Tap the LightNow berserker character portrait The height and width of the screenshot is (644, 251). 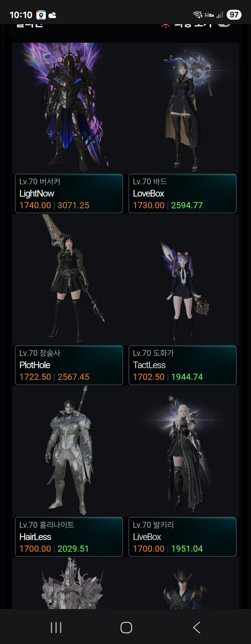[x=69, y=108]
